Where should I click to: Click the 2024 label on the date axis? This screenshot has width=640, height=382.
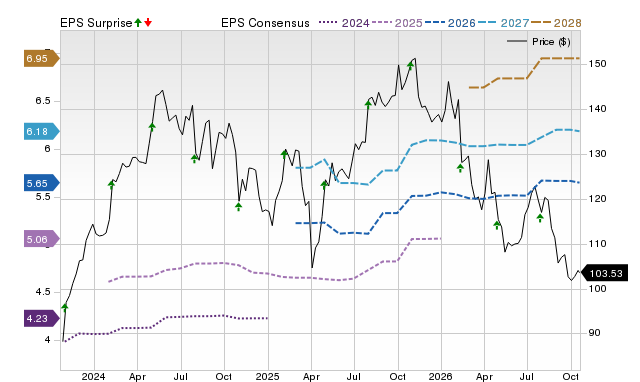(93, 376)
